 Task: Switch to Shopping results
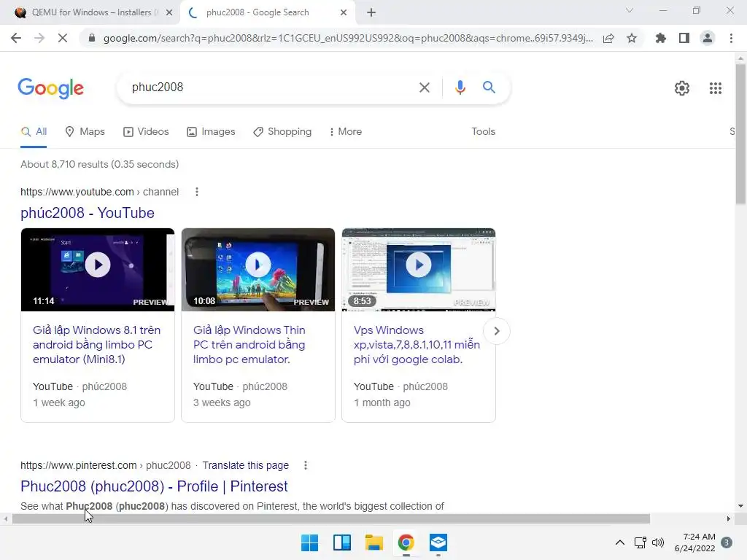click(x=282, y=132)
